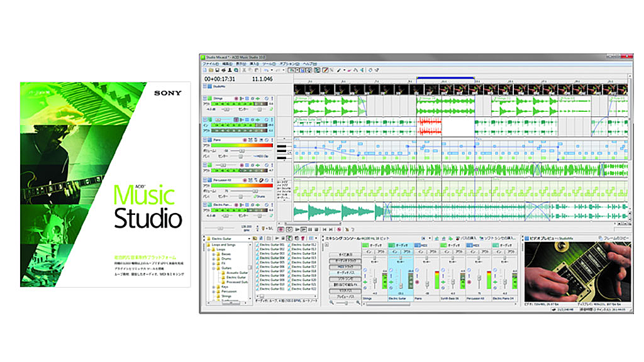Collapse the Loops folder in Explorer tree

pyautogui.click(x=209, y=250)
